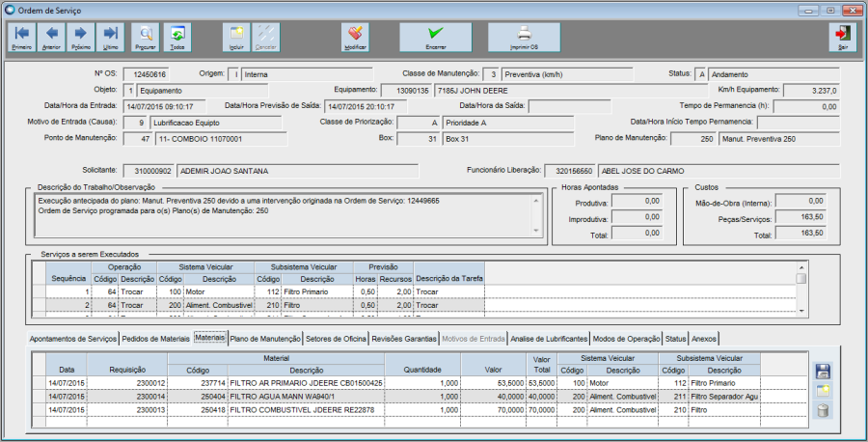Close the order with the Encerrar button
Image resolution: width=868 pixels, height=442 pixels.
click(x=435, y=37)
